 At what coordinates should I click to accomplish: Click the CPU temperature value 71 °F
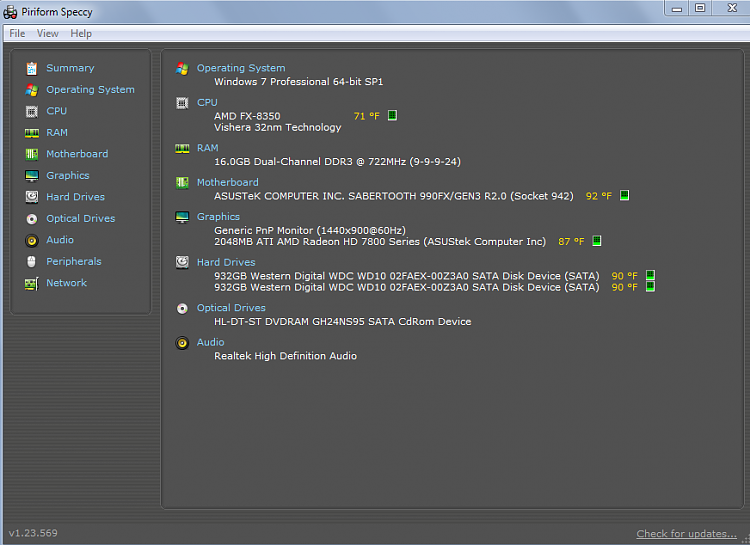(x=366, y=116)
